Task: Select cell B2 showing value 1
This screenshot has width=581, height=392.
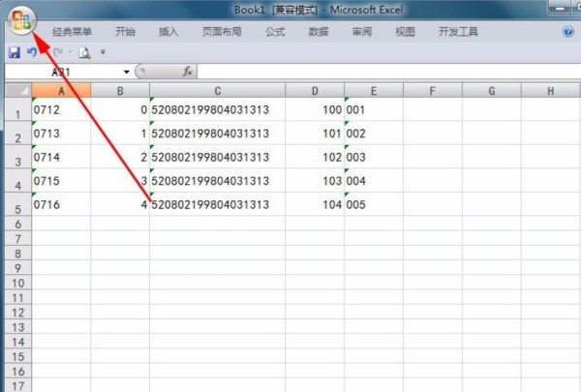Action: coord(120,134)
